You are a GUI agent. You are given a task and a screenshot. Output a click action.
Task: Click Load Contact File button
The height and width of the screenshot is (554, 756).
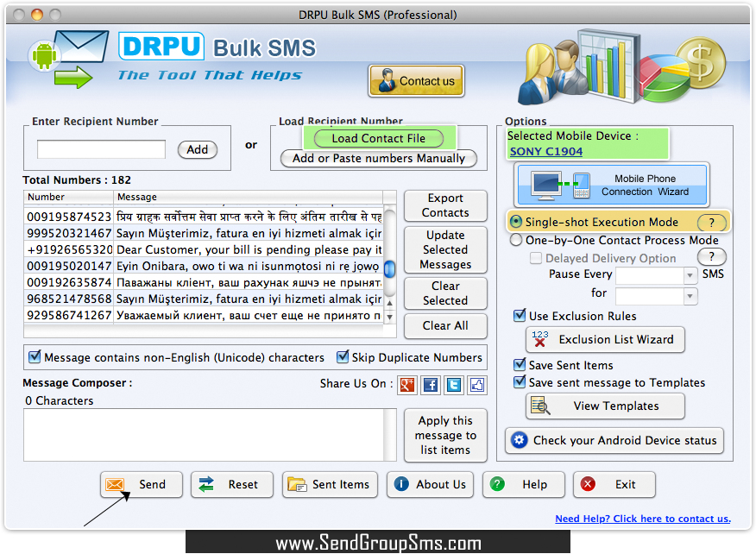point(379,138)
